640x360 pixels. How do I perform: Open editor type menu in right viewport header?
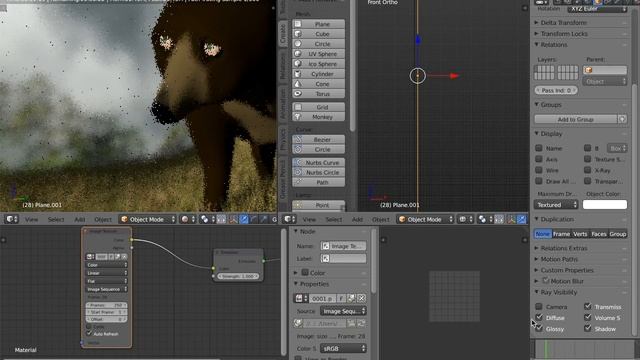(289, 219)
